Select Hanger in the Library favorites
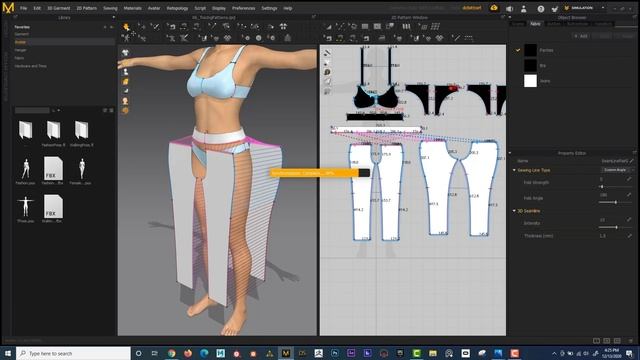The image size is (640, 360). (20, 50)
